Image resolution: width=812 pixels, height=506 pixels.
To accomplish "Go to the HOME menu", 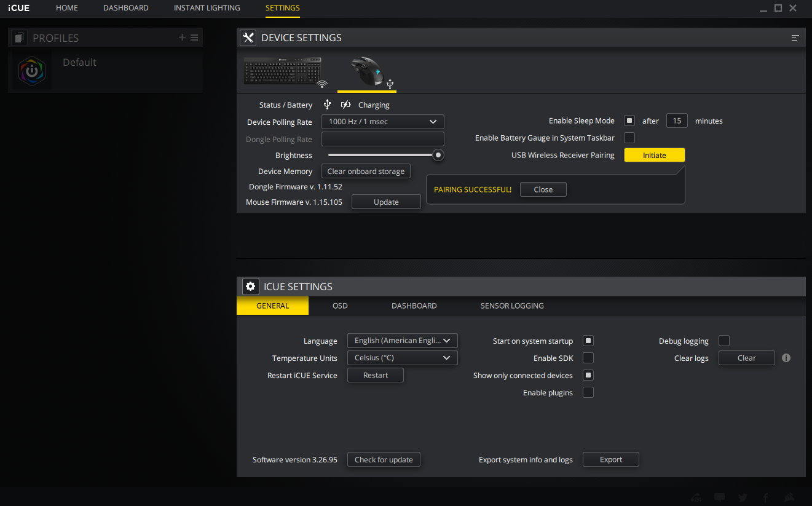I will [x=67, y=8].
